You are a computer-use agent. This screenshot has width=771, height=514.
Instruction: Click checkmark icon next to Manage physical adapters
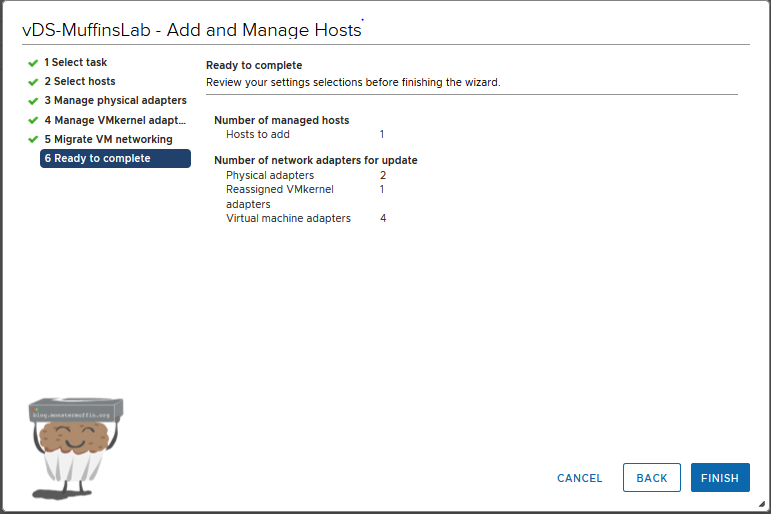pos(33,101)
